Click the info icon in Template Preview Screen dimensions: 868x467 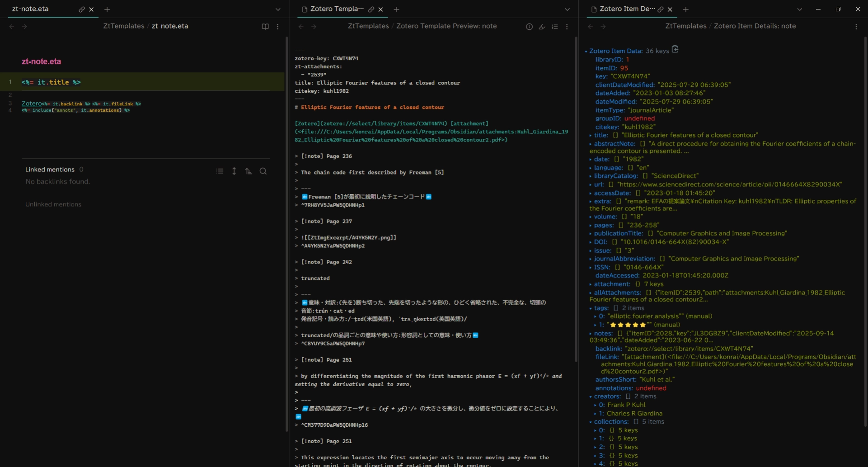coord(529,27)
